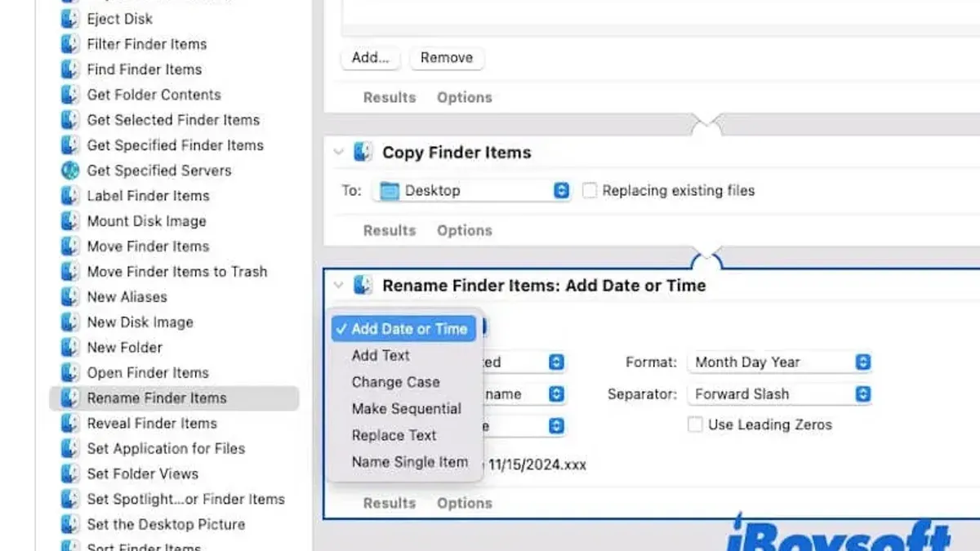
Task: Click the icon beside Set the Desktop Picture
Action: tap(70, 525)
